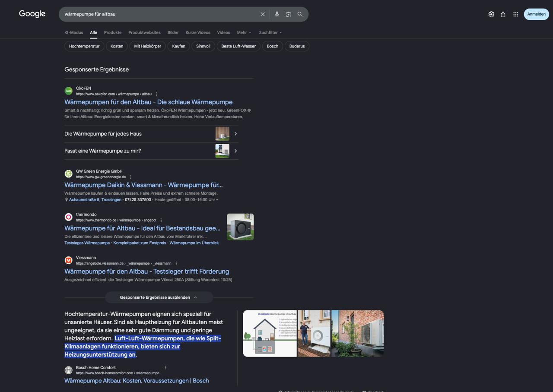553x392 pixels.
Task: Open image of man beside heat pump
Action: click(x=314, y=334)
